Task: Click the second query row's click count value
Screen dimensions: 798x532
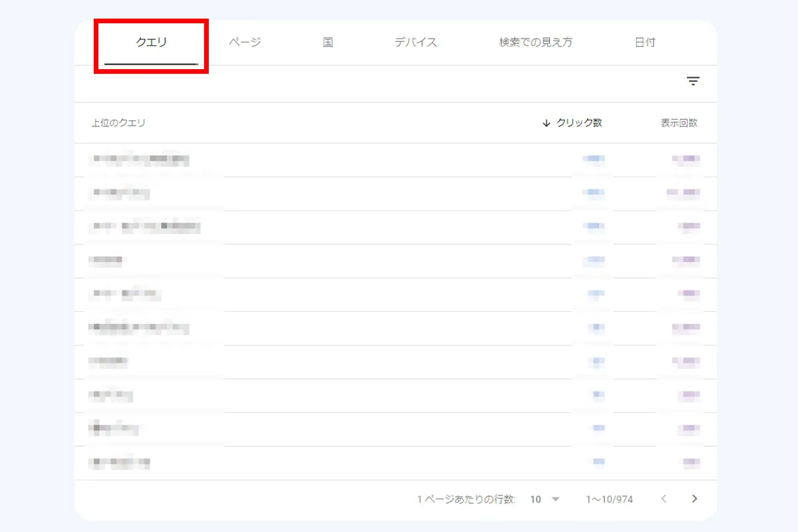Action: coord(593,194)
